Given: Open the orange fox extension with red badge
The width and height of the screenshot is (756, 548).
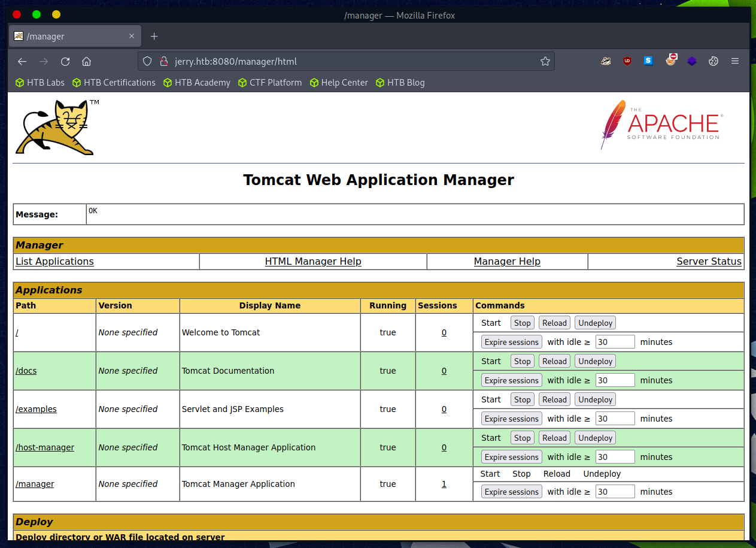Looking at the screenshot, I should [x=670, y=60].
